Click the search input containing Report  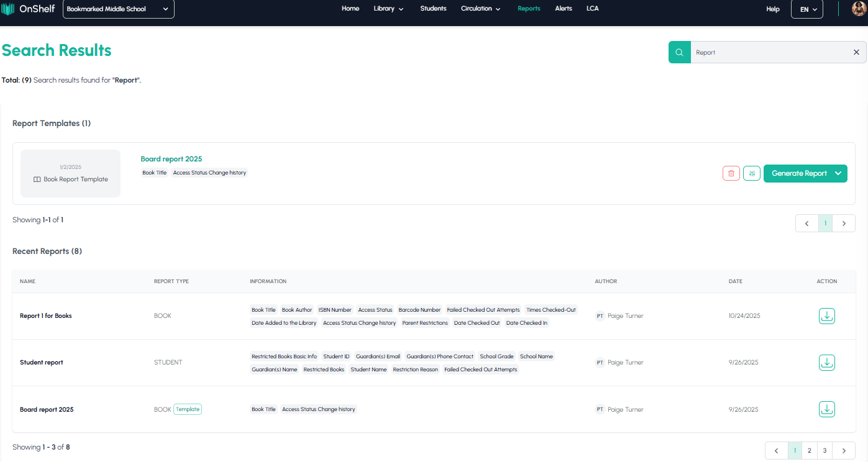770,52
